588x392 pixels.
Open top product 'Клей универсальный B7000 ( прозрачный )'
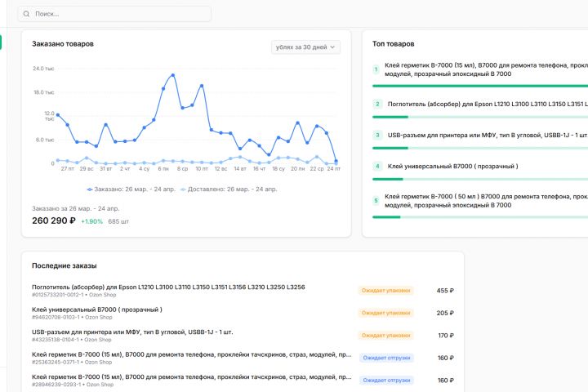(x=452, y=166)
